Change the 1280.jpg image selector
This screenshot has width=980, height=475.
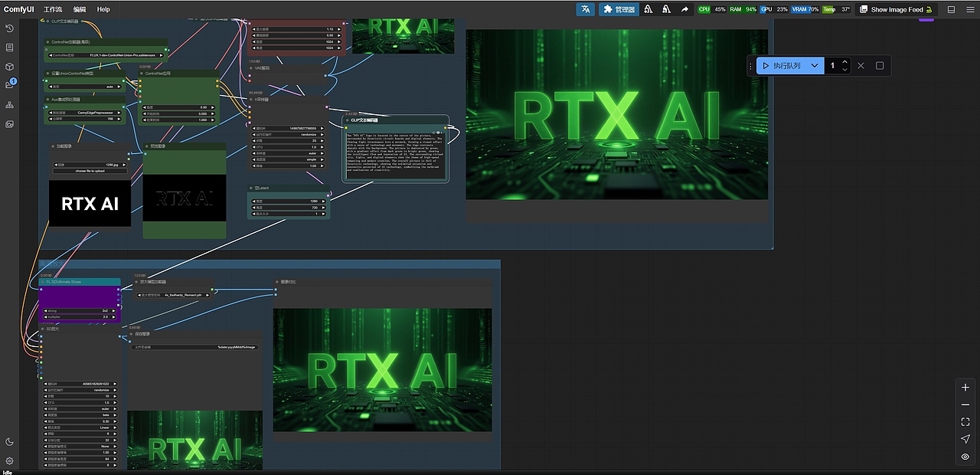90,165
